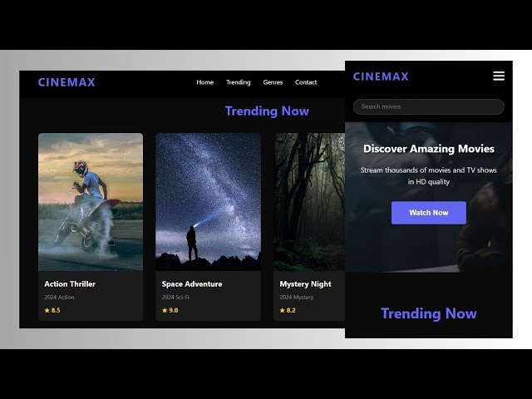Click the Watch Now button
The image size is (532, 399).
[x=429, y=213]
